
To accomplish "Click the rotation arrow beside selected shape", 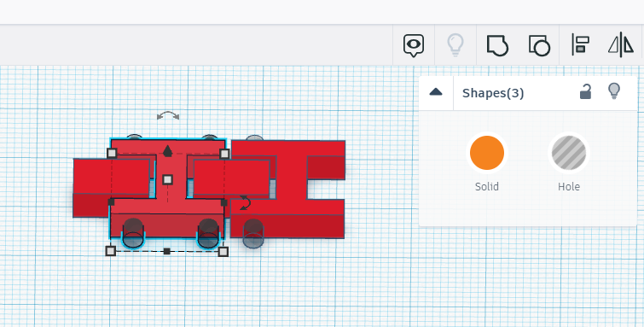I will click(245, 203).
